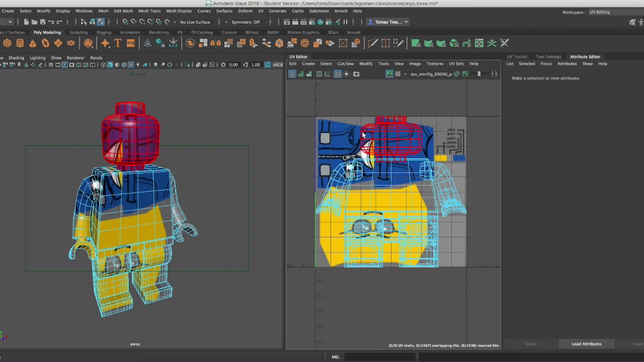Switch to the Sculpting shelf tab
This screenshot has height=362, width=644.
tap(78, 32)
